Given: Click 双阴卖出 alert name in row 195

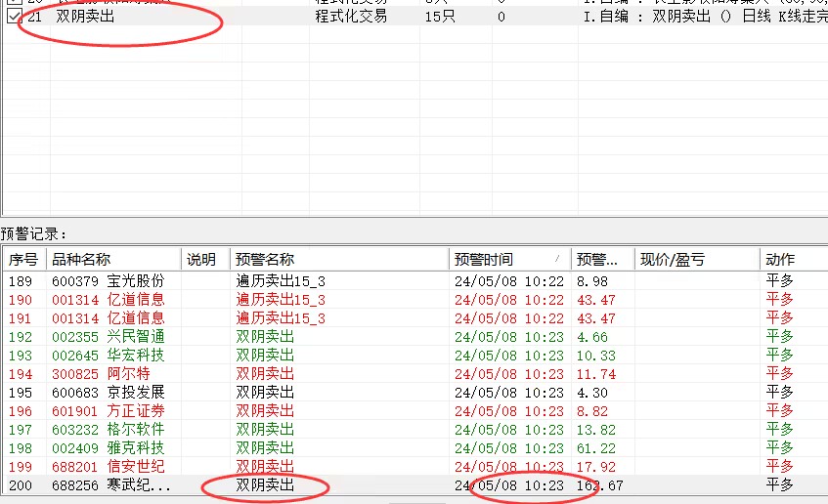Looking at the screenshot, I should 265,393.
